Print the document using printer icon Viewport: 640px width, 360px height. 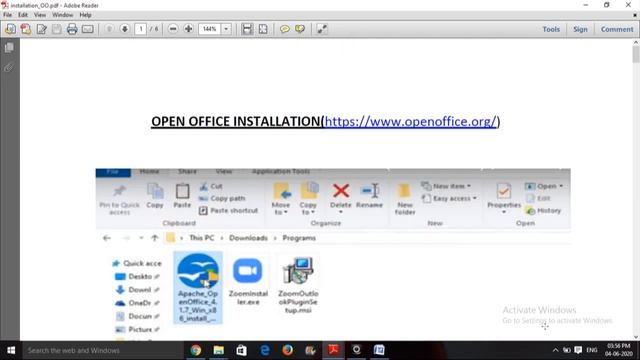point(72,29)
